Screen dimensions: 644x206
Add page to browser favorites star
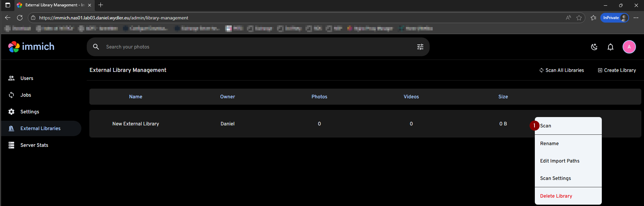(579, 18)
